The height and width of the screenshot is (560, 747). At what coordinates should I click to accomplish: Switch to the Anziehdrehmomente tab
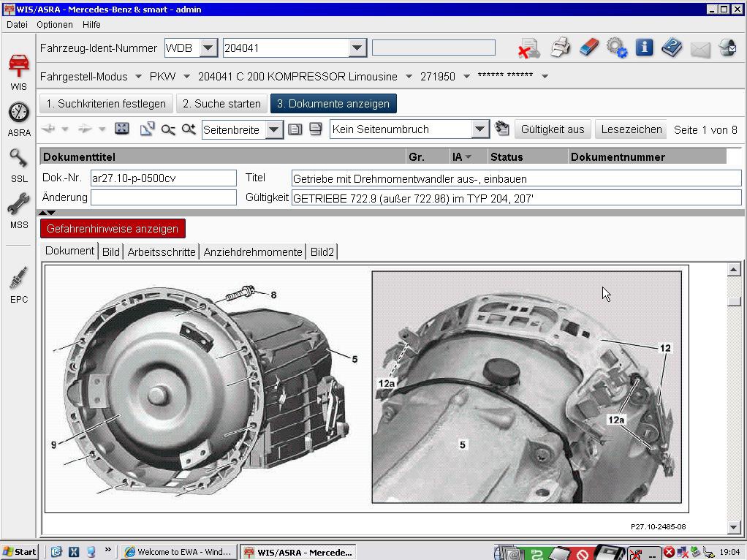253,251
